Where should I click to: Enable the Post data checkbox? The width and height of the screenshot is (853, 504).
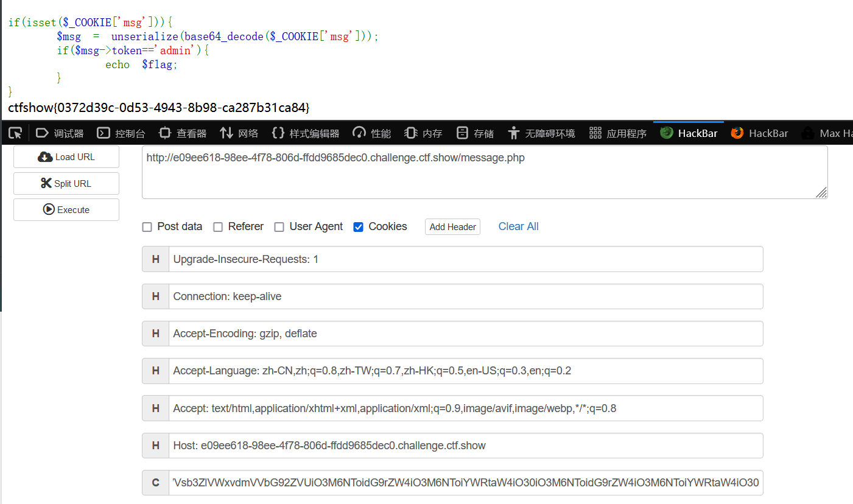(147, 227)
